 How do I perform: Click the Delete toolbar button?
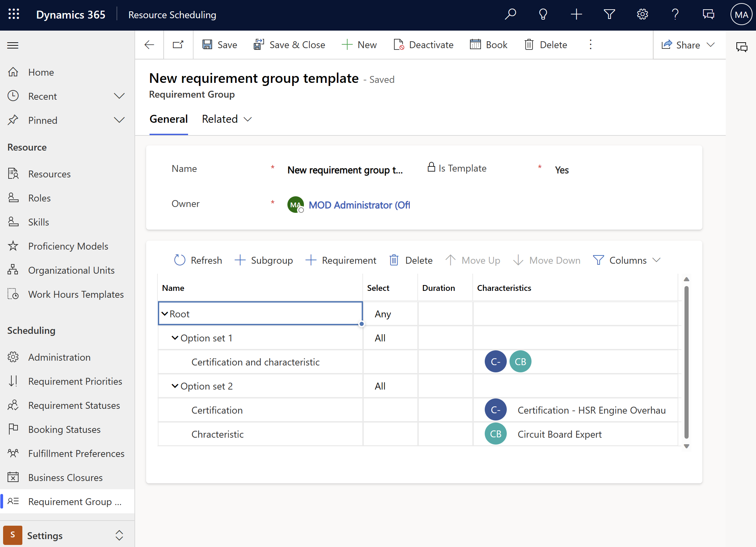546,45
